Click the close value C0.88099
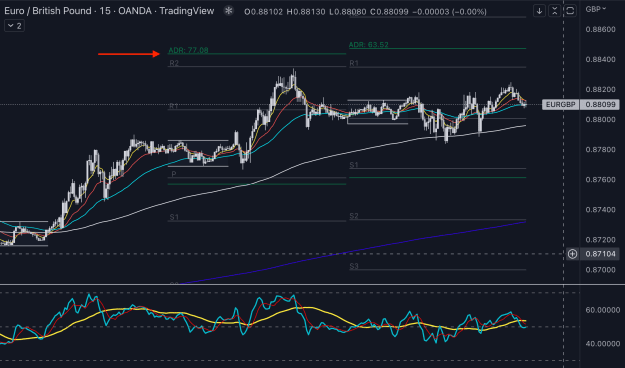The height and width of the screenshot is (368, 625). tap(389, 12)
